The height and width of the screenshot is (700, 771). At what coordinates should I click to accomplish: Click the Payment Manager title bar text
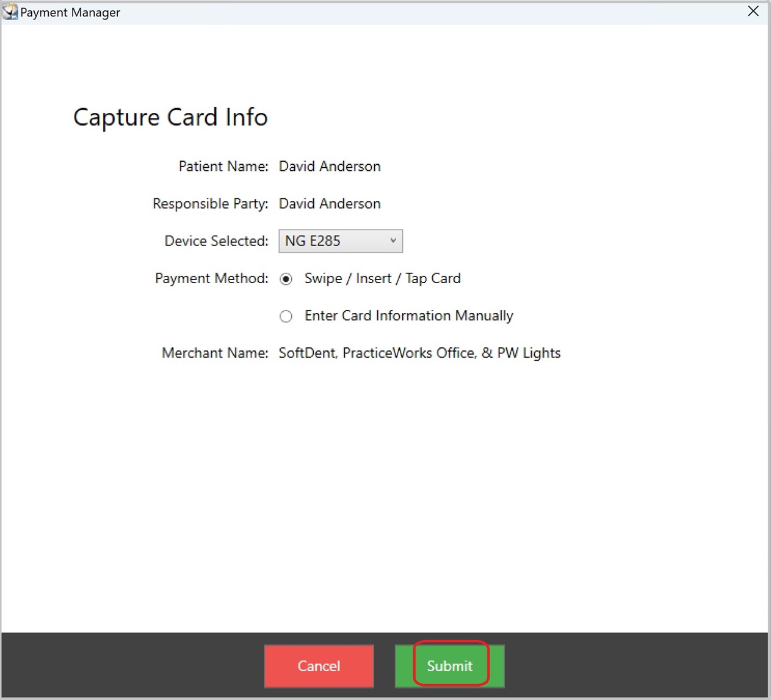pos(70,12)
